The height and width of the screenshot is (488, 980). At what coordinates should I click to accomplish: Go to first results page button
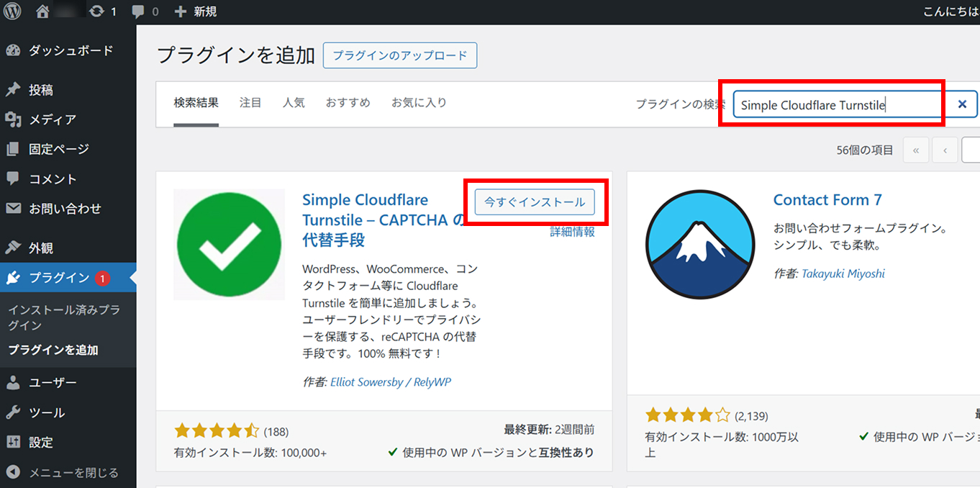coord(915,150)
